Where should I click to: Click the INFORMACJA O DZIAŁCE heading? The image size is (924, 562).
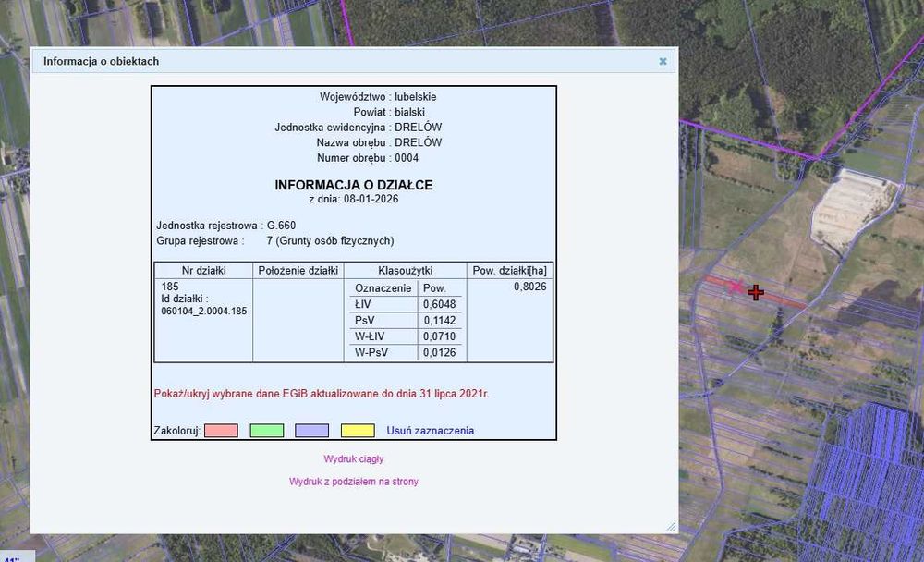coord(354,185)
